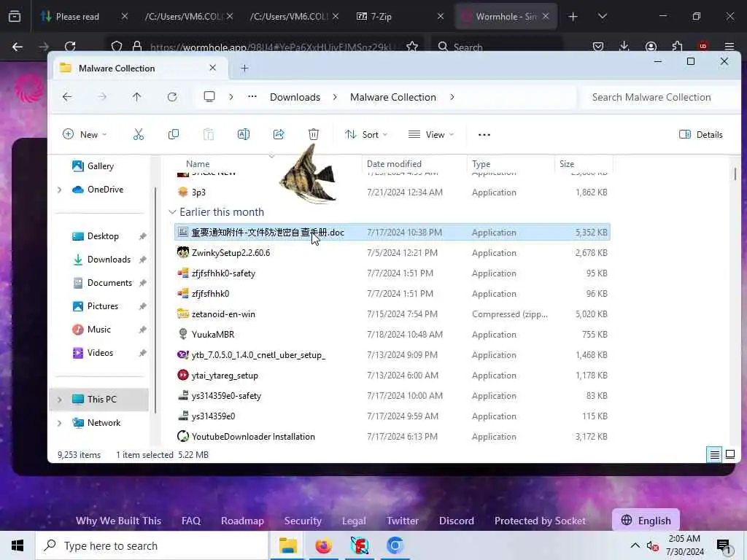Click the Pocket save icon in Firefox
This screenshot has width=747, height=560.
point(598,46)
